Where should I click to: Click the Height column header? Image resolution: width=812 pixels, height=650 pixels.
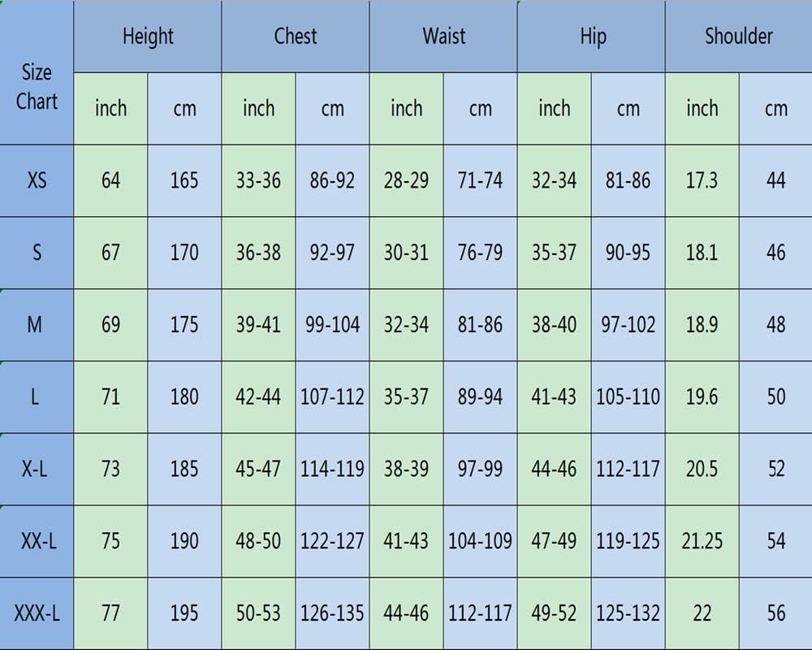[x=148, y=37]
